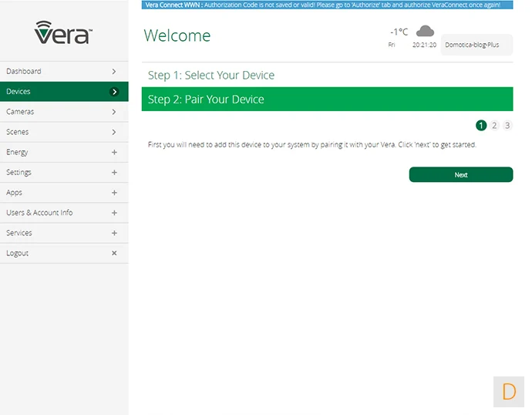Click the chevron beside Cameras
The image size is (532, 415).
pos(114,112)
